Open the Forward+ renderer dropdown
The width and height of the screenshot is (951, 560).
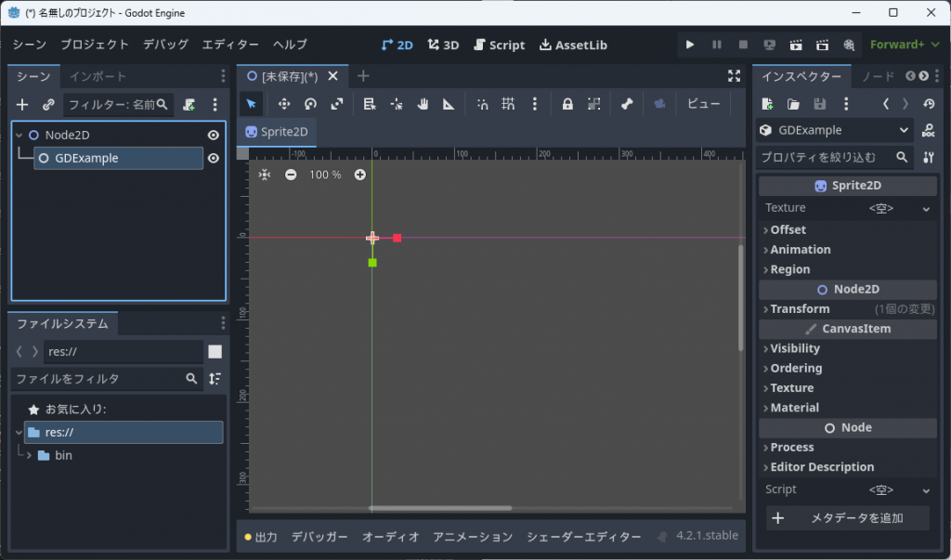click(905, 45)
